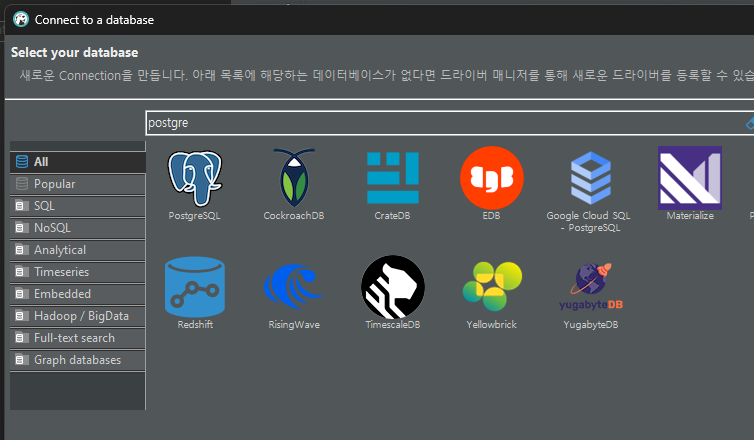
Task: Click the 'Yellowbrick' label text
Action: point(491,325)
